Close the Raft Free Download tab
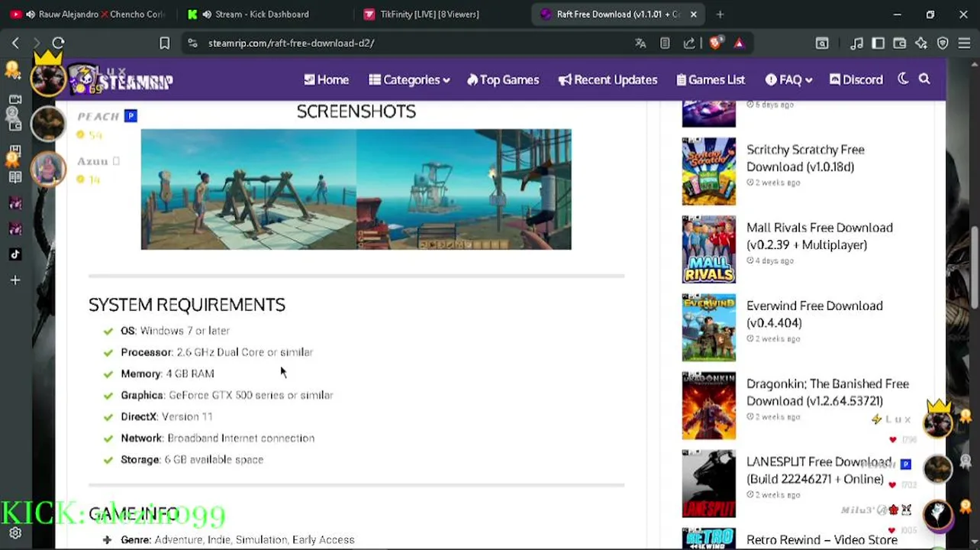This screenshot has width=980, height=550. click(693, 14)
